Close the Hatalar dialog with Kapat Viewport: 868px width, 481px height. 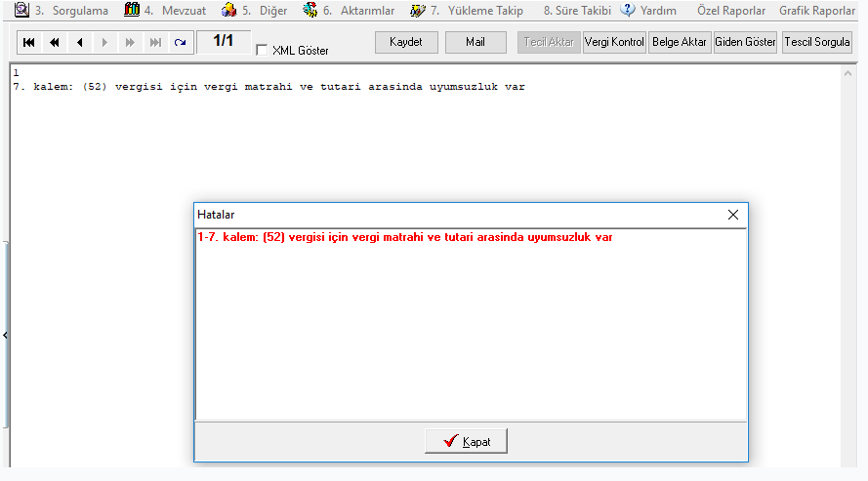point(466,441)
